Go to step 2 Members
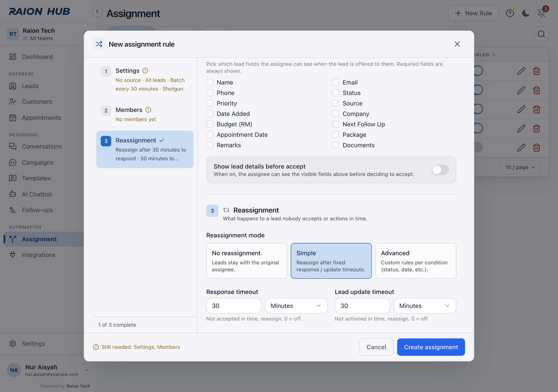The image size is (558, 392). (x=145, y=114)
